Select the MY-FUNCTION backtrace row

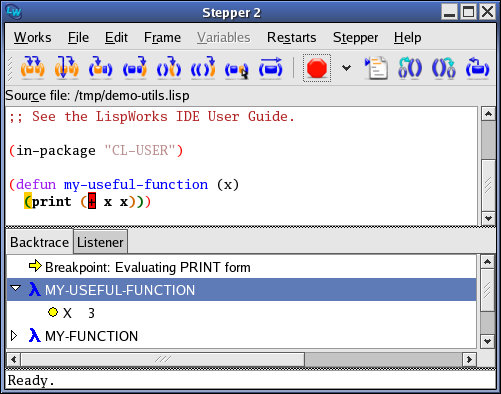tap(241, 336)
